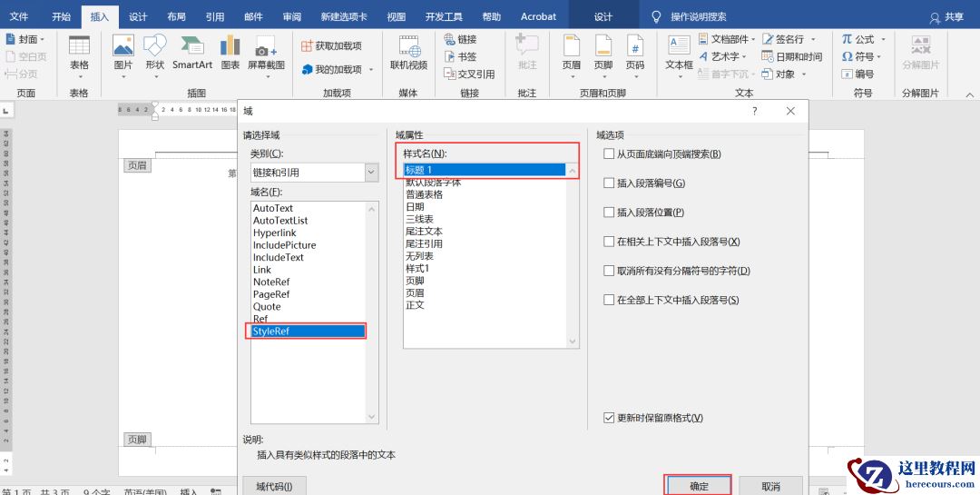Screen dimensions: 980x495
Task: Insert a chart with 图表
Action: coord(230,54)
